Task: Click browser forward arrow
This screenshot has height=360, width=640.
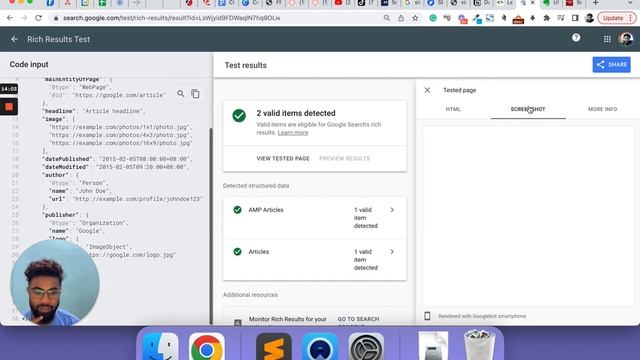Action: [24, 18]
